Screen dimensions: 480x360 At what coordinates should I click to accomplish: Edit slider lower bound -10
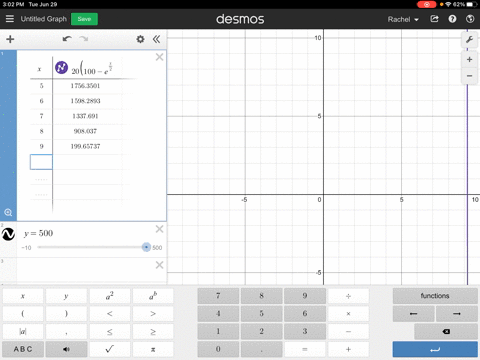(x=26, y=248)
